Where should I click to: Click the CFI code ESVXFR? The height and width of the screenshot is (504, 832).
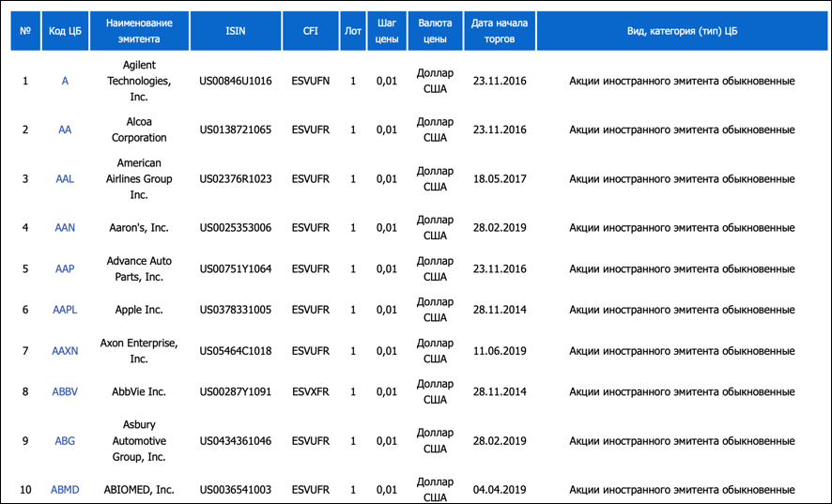[x=311, y=391]
